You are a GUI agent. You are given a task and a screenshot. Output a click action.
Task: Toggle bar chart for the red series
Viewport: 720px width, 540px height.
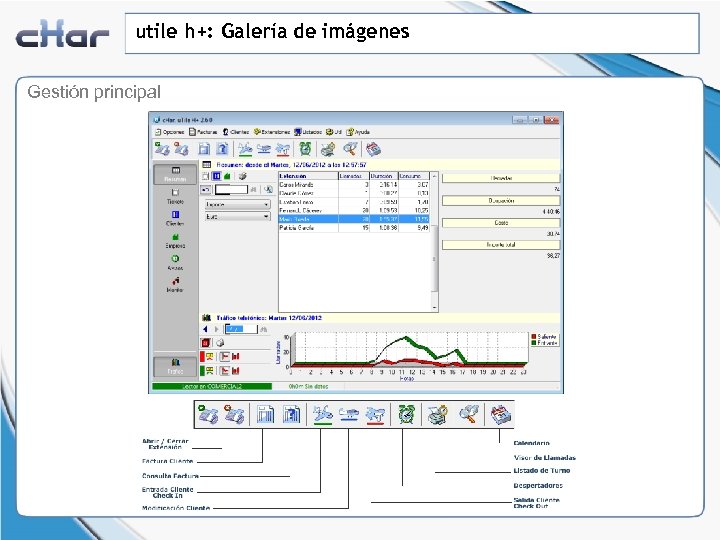click(236, 356)
